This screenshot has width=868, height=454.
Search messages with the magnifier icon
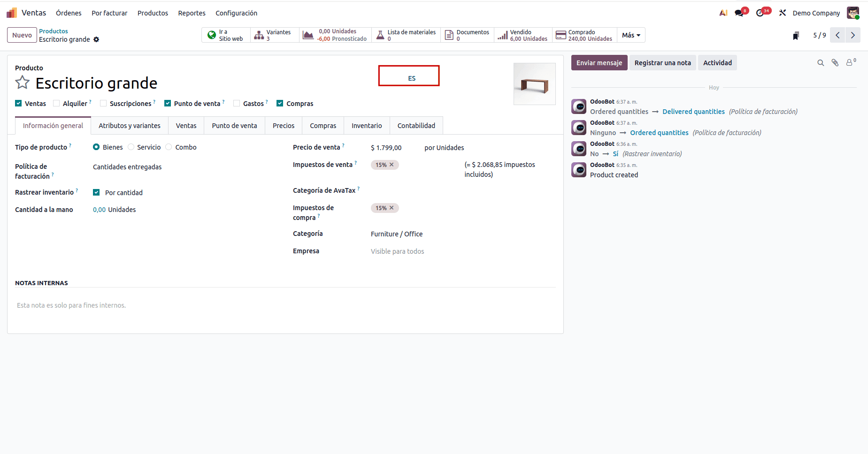point(821,62)
